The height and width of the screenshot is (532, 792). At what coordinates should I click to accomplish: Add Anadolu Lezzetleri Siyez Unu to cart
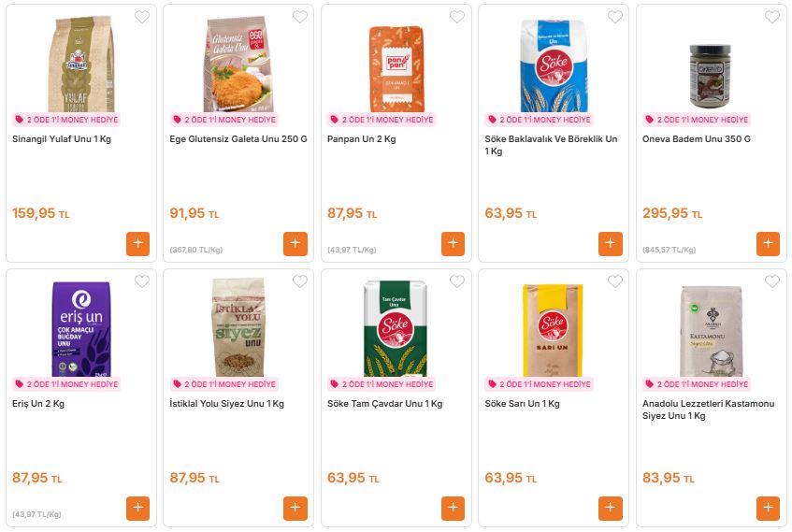pyautogui.click(x=768, y=509)
